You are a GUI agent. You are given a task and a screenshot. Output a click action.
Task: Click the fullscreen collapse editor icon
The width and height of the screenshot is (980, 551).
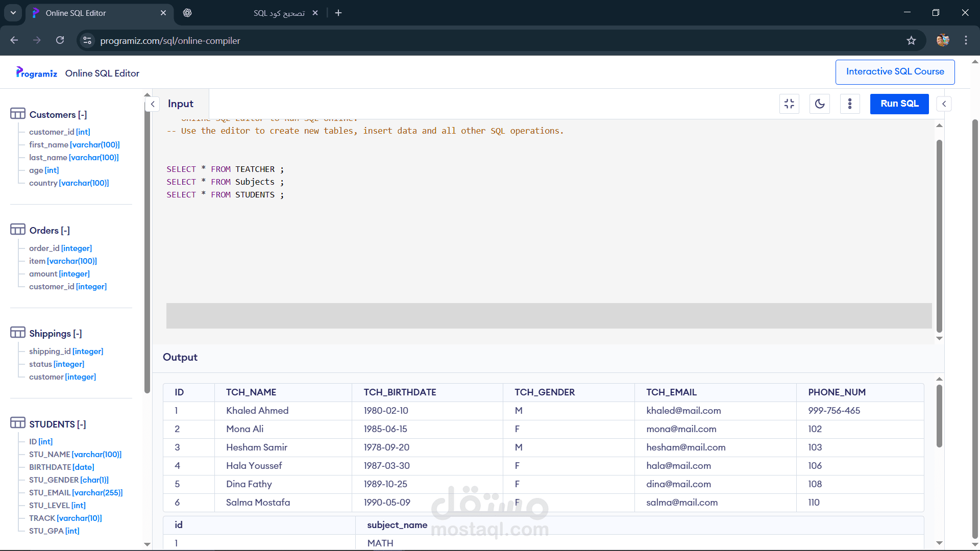click(789, 104)
